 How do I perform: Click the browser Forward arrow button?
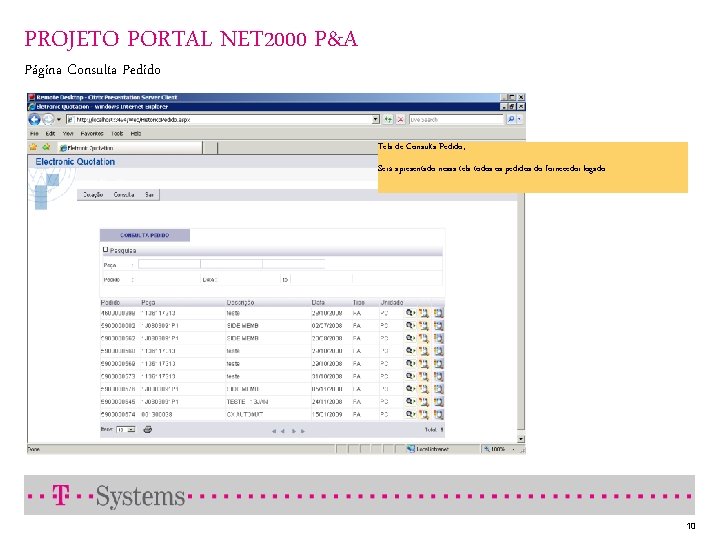click(x=48, y=119)
